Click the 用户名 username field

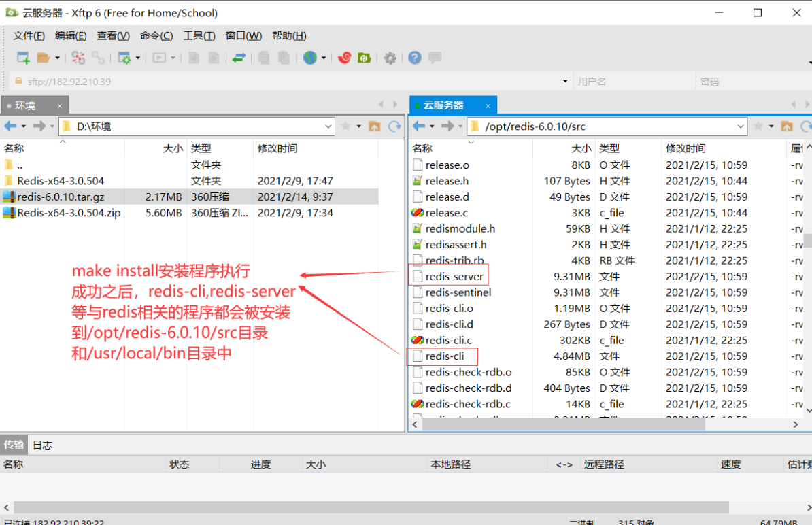click(635, 82)
